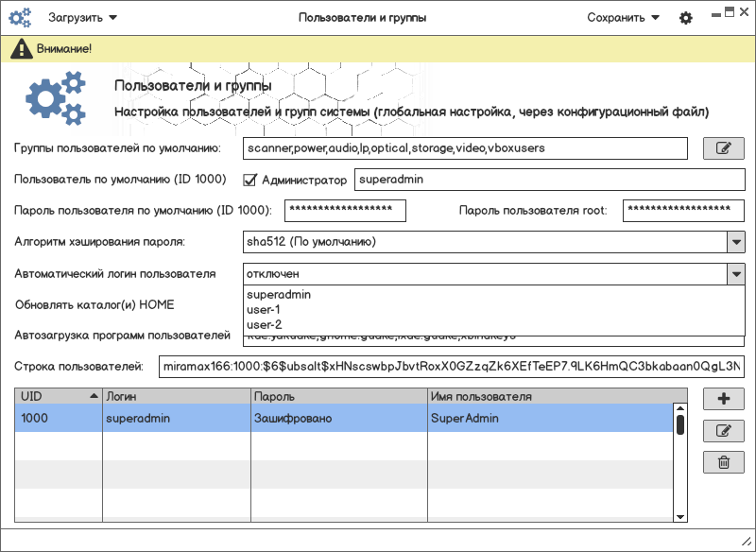Expand the password hashing algorithm dropdown
Viewport: 756px width, 552px height.
click(x=735, y=243)
